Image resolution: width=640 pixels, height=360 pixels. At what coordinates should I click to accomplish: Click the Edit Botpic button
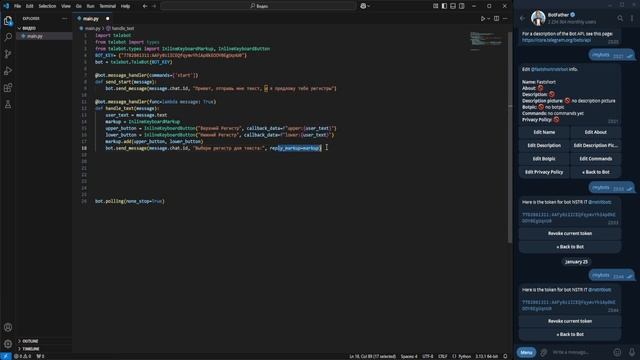click(544, 159)
